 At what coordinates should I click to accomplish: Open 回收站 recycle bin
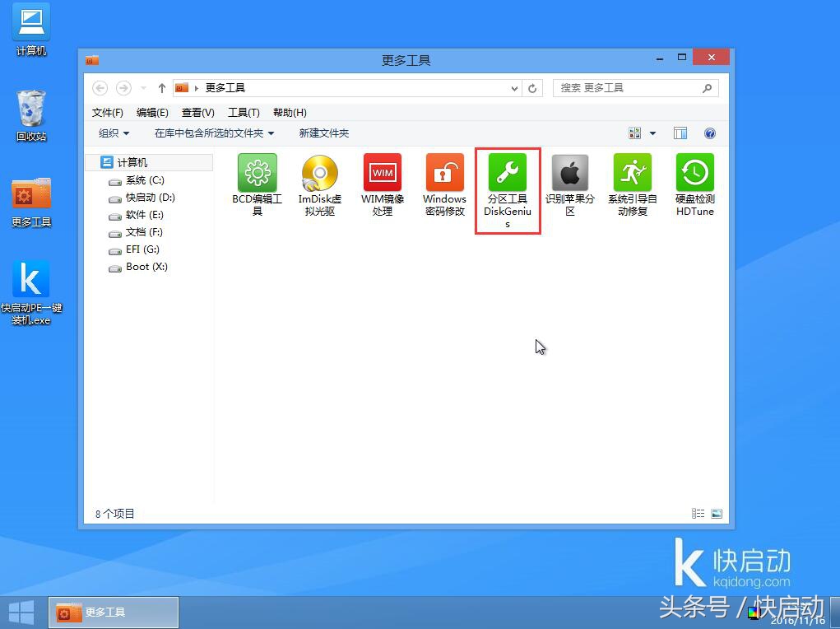[30, 107]
